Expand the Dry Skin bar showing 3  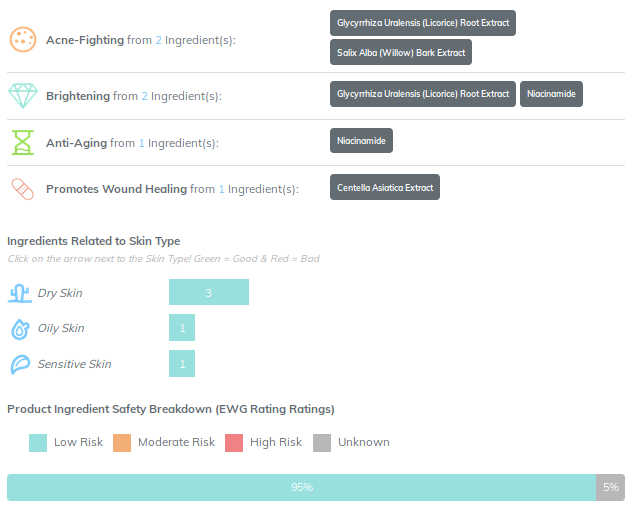(208, 292)
